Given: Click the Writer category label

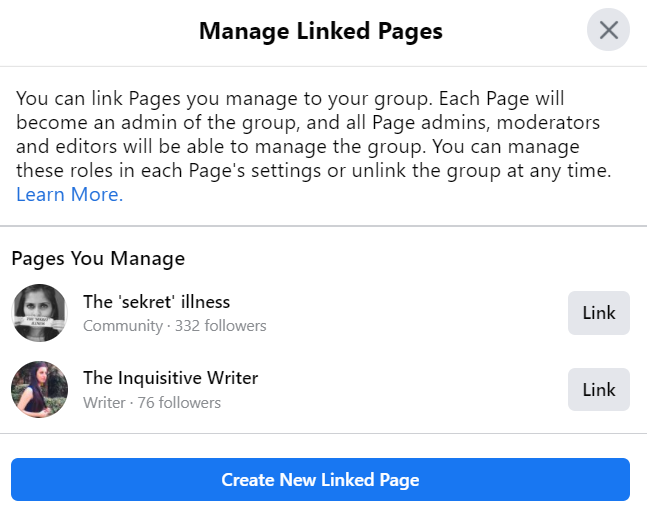Looking at the screenshot, I should pos(104,403).
